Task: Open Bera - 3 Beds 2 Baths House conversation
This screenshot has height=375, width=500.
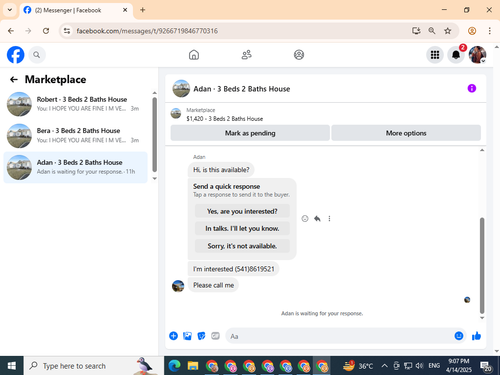Action: (76, 135)
